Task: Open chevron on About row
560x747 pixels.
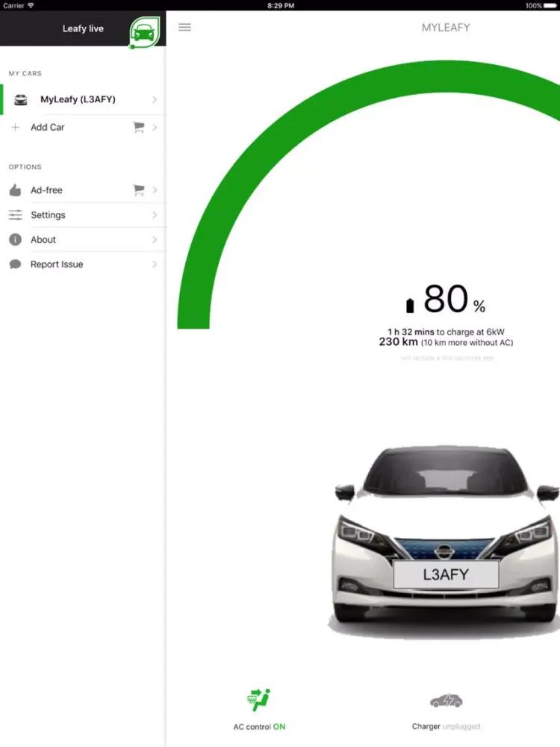Action: [x=155, y=240]
